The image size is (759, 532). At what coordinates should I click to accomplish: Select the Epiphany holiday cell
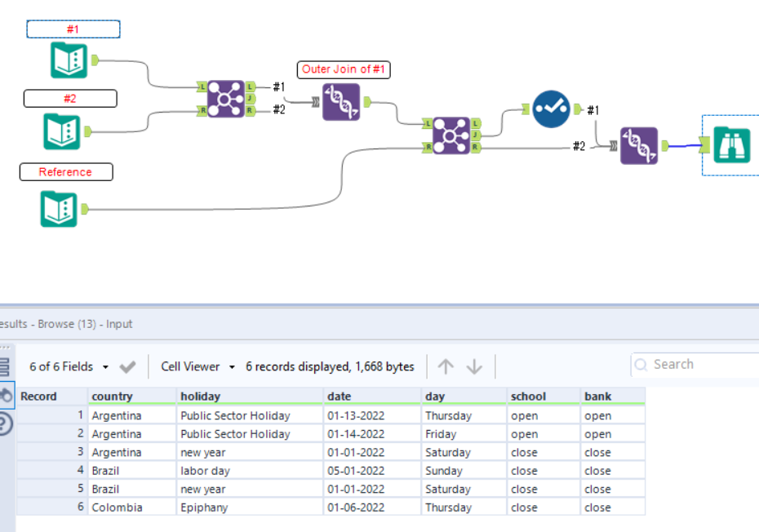pyautogui.click(x=250, y=508)
